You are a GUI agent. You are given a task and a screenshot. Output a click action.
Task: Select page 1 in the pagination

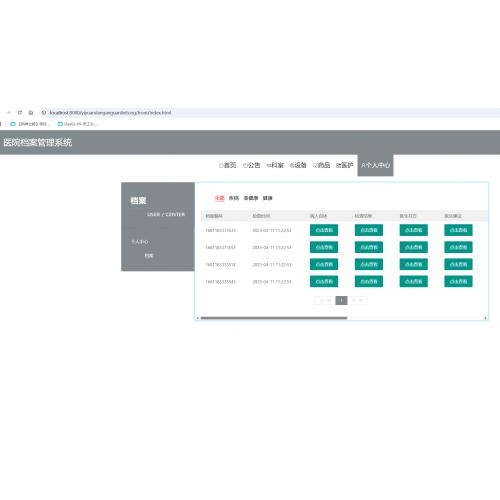[341, 300]
